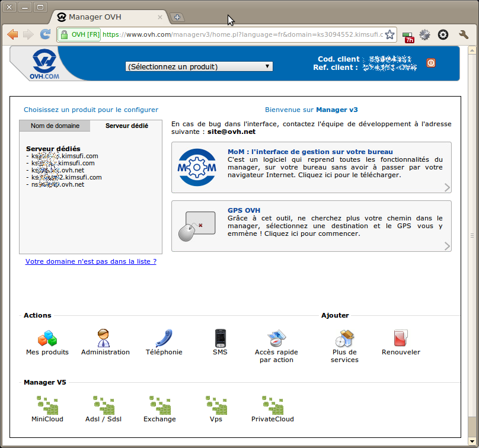Click the Mes produits label

(x=47, y=352)
